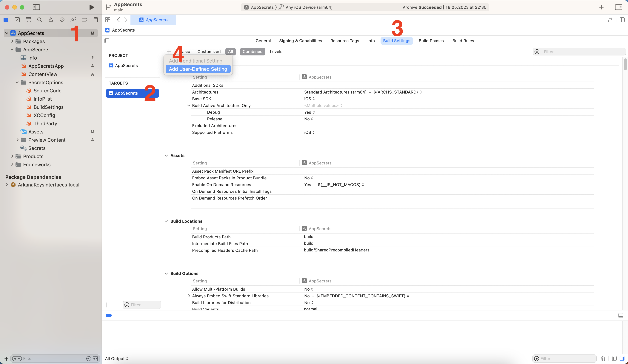Image resolution: width=628 pixels, height=364 pixels.
Task: Open the Library with plus button
Action: tap(601, 7)
